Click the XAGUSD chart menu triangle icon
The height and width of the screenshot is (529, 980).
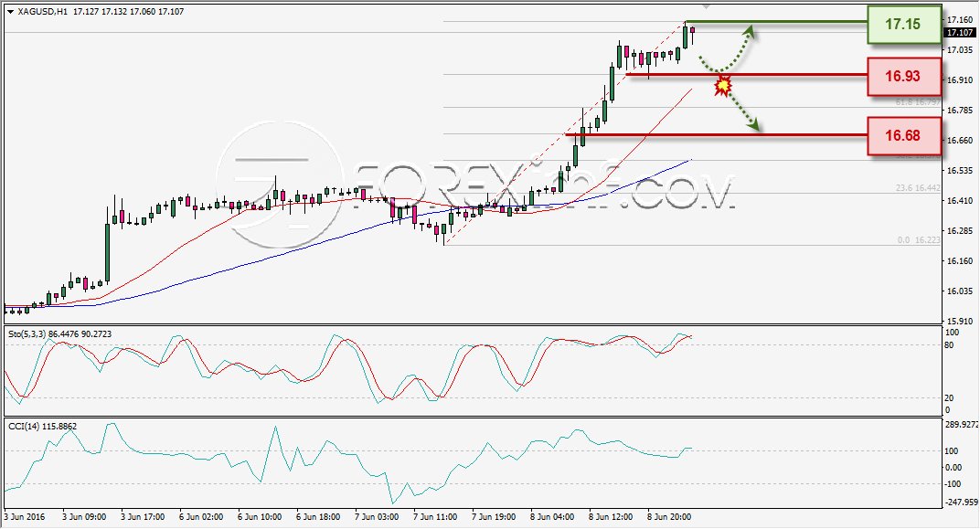pyautogui.click(x=11, y=12)
